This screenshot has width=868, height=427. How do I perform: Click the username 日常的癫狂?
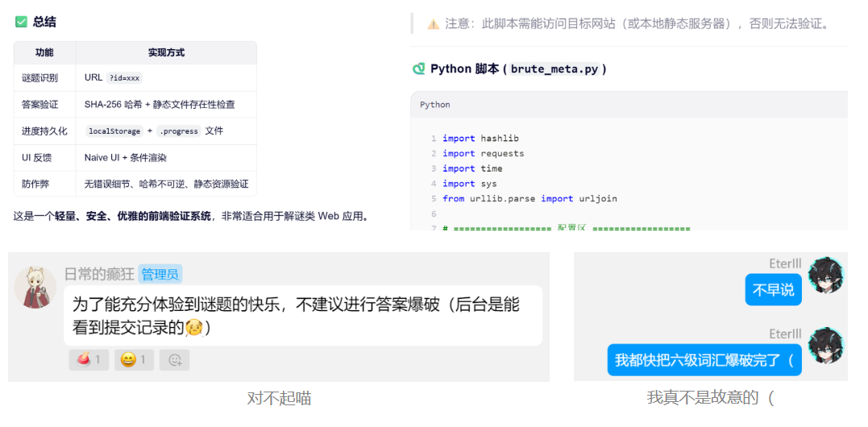[x=99, y=274]
